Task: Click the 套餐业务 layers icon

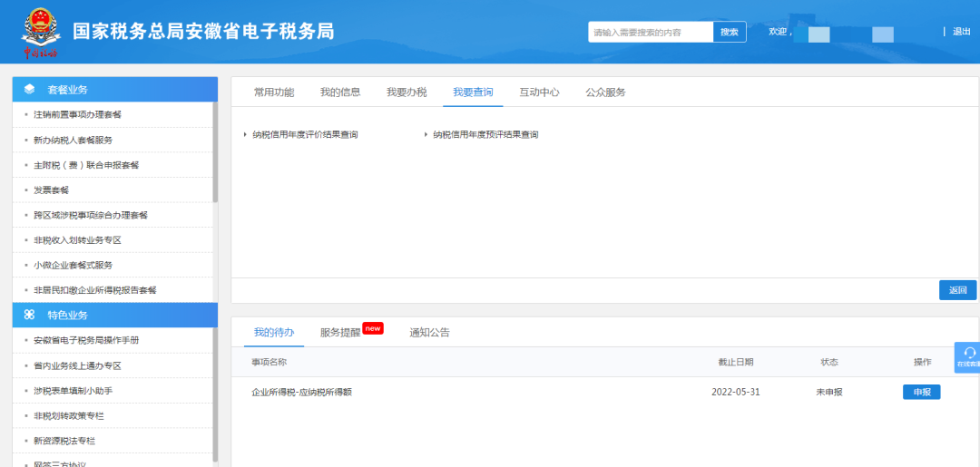Action: pos(29,89)
